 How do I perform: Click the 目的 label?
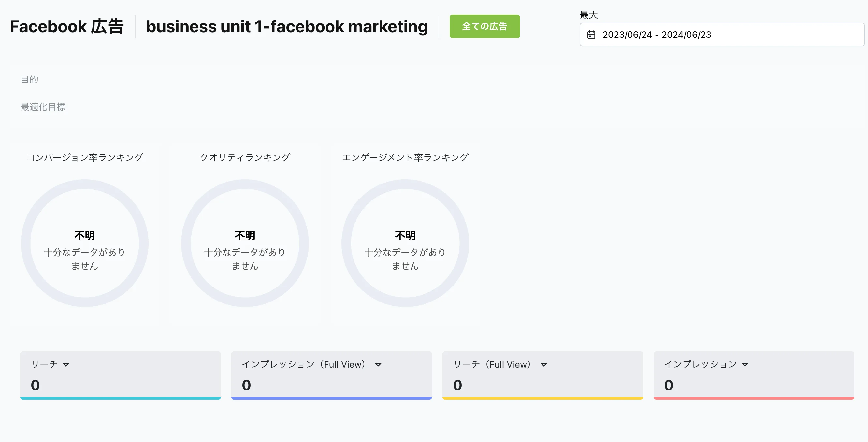pyautogui.click(x=30, y=79)
